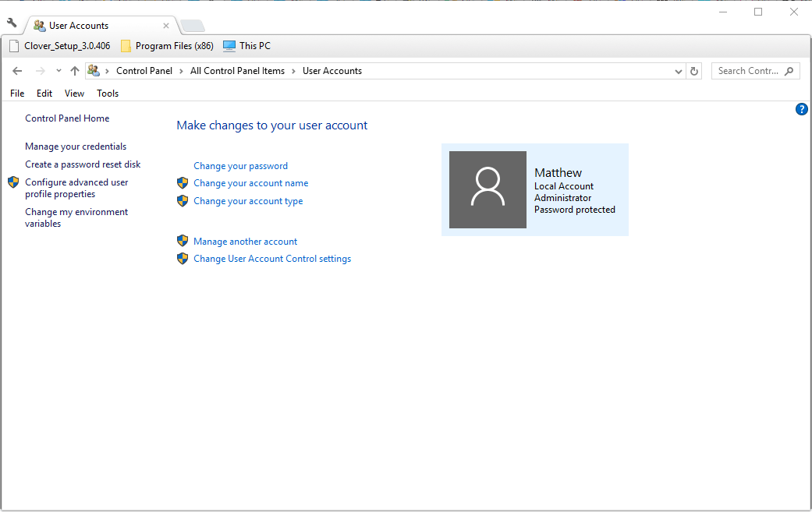This screenshot has height=512, width=812.
Task: Expand chevron after Control Panel breadcrumb
Action: (x=181, y=71)
